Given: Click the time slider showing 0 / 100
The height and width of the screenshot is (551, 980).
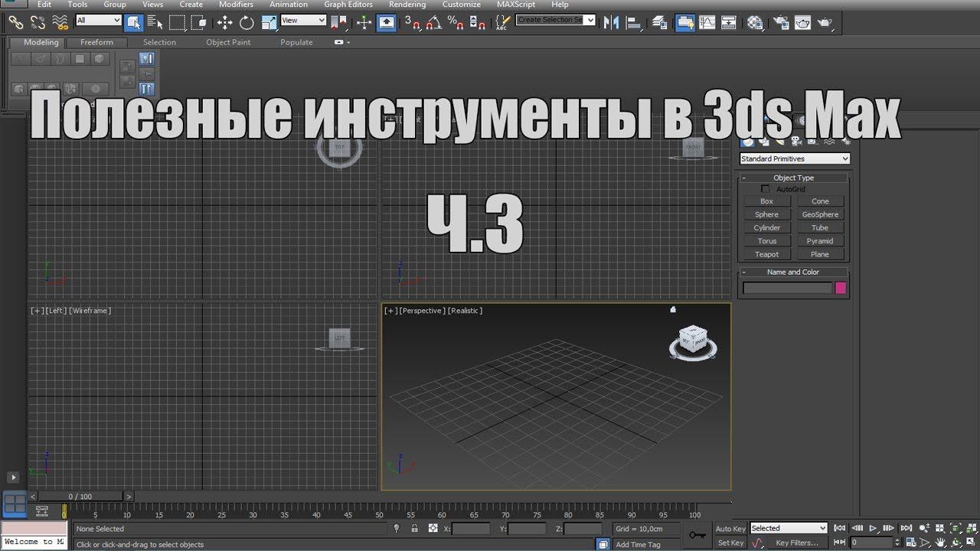Looking at the screenshot, I should click(x=81, y=497).
